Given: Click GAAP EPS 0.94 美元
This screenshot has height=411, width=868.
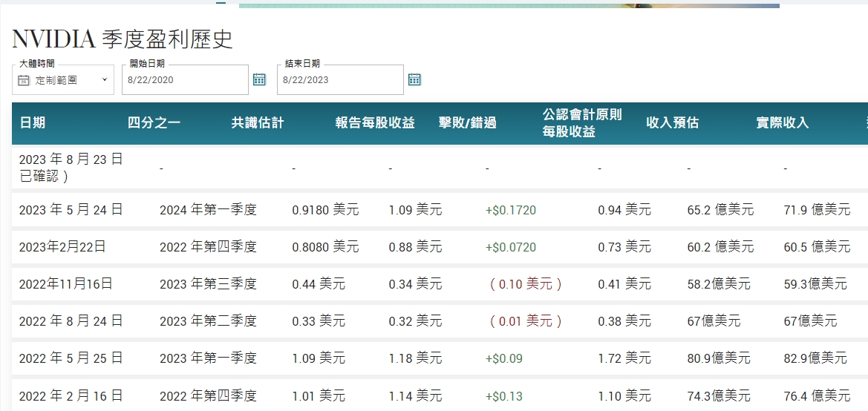Looking at the screenshot, I should pyautogui.click(x=624, y=210).
